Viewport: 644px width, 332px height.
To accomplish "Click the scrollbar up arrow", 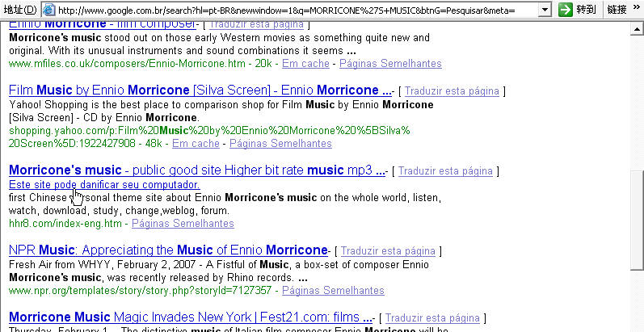I will tap(637, 28).
